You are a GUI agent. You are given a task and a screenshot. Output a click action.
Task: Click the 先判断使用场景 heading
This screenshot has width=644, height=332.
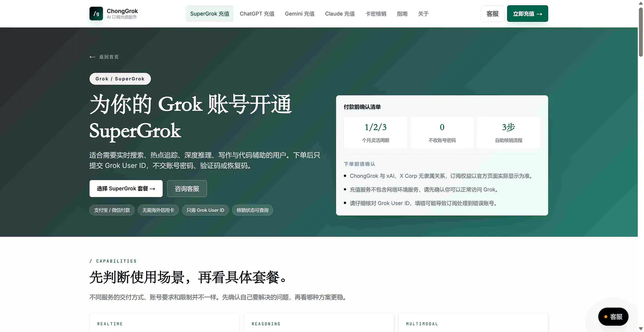(x=189, y=277)
